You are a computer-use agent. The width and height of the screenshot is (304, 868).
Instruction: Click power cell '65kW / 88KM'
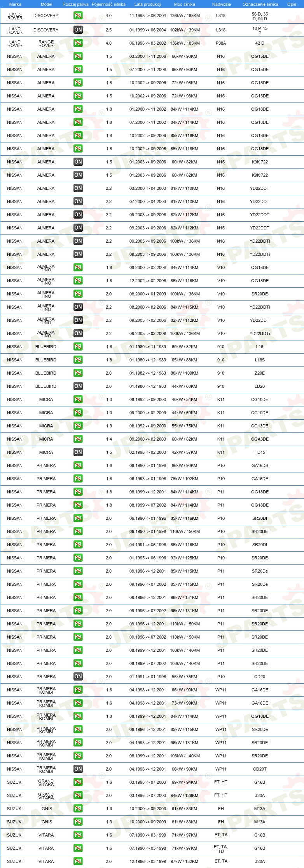coord(185,360)
